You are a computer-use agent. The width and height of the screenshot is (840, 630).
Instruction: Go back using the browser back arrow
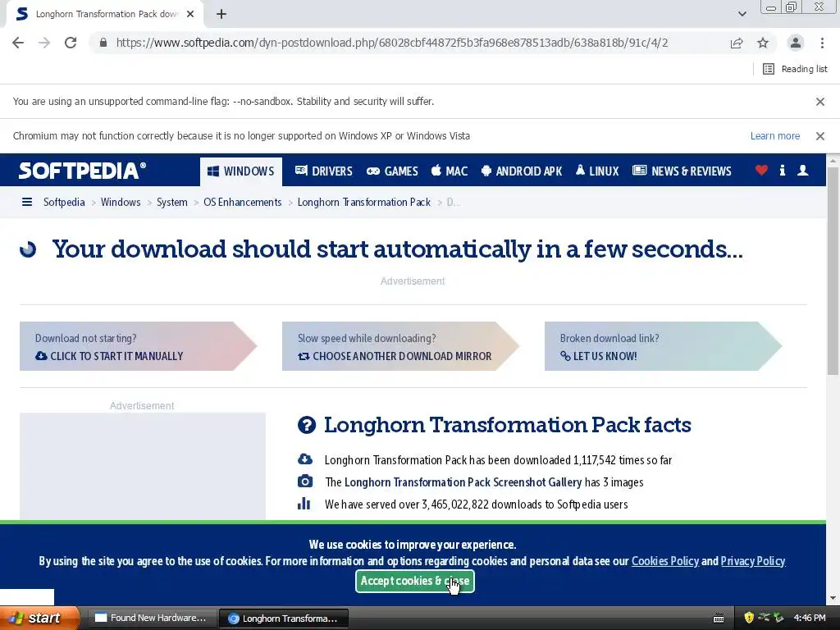click(18, 43)
